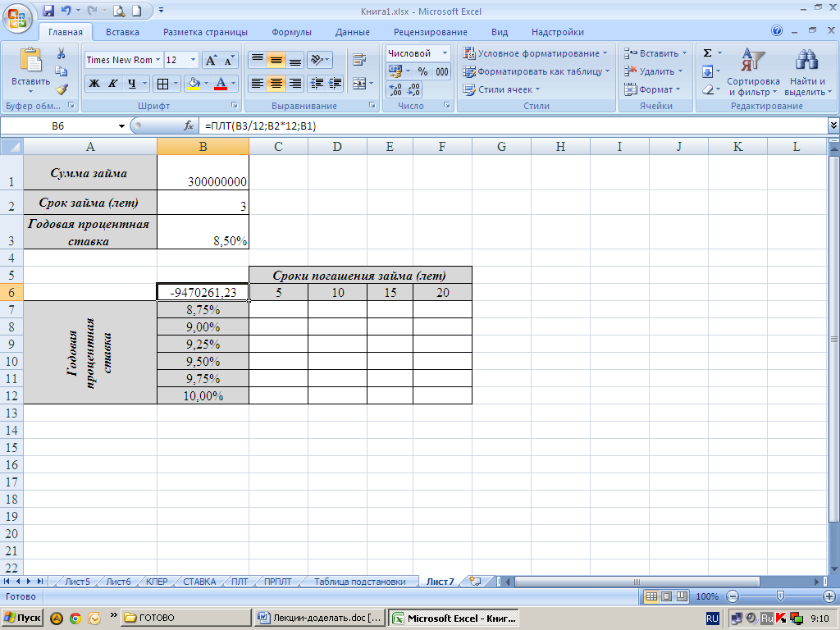
Task: Click the zoom slider handle
Action: tap(780, 596)
